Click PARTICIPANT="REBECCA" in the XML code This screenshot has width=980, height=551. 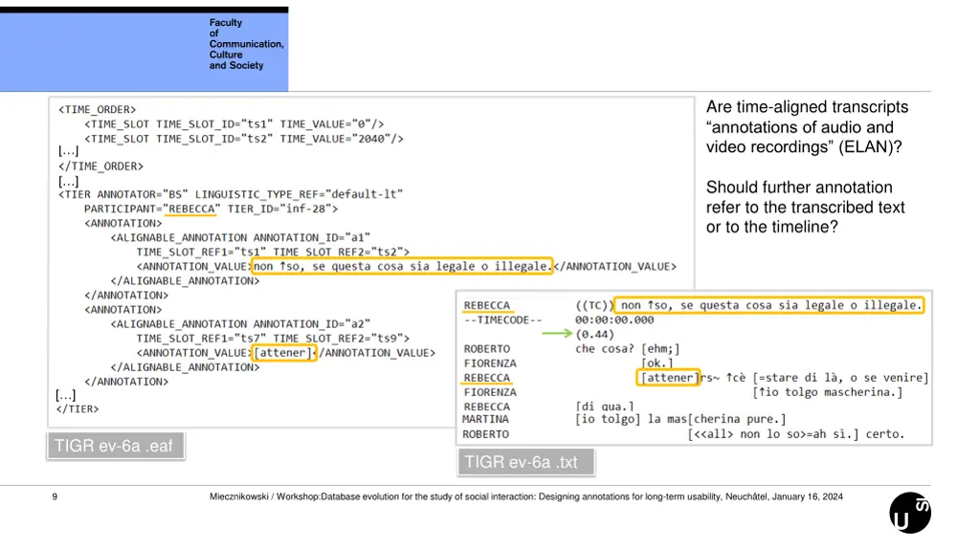tap(152, 209)
